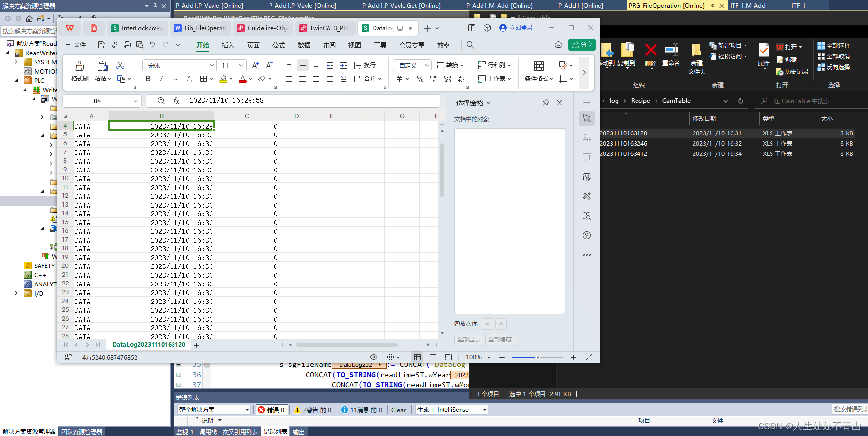Switch to the 公式 ribbon tab
This screenshot has height=436, width=868.
pos(279,45)
